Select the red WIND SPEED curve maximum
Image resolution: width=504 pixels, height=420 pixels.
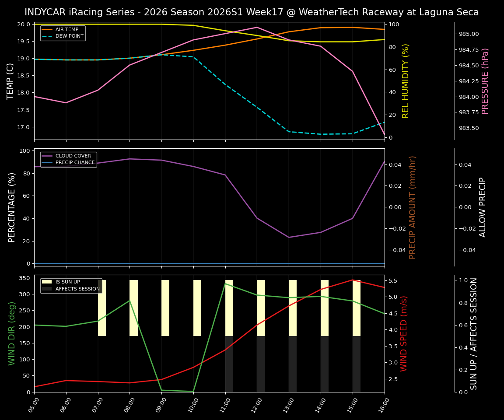click(352, 280)
